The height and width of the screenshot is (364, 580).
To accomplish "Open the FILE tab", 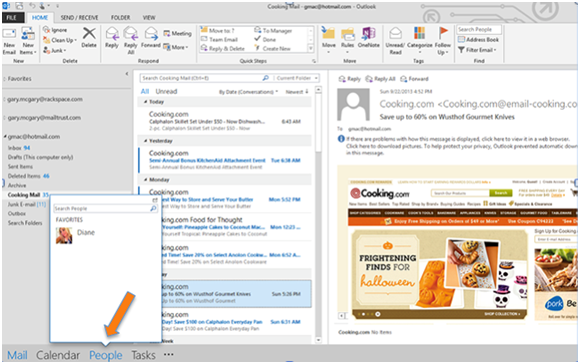I will [x=12, y=17].
